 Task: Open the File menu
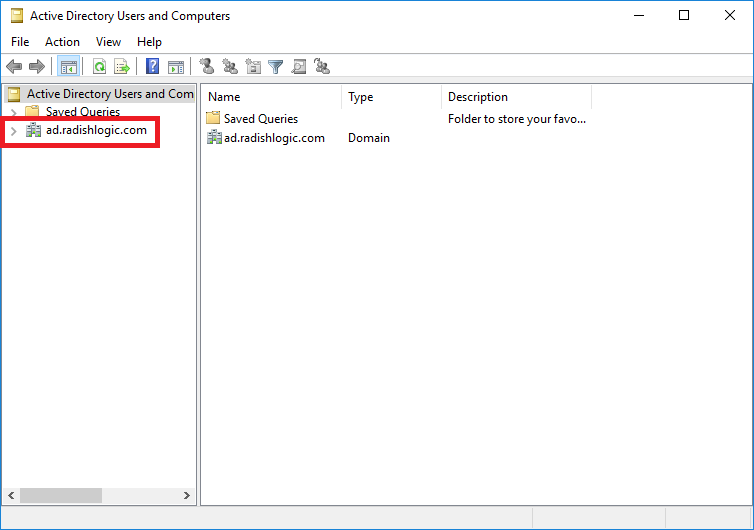tap(20, 42)
